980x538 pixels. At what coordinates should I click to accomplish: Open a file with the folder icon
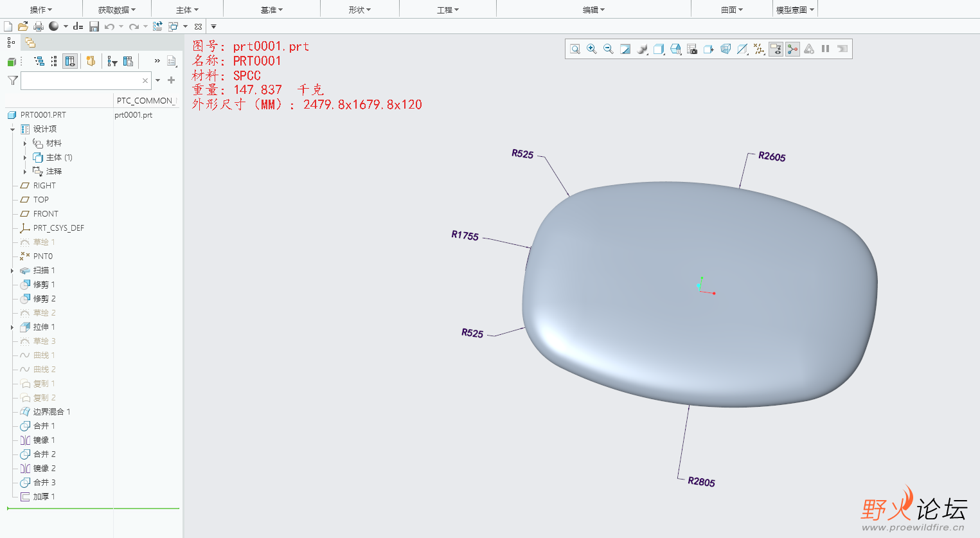pyautogui.click(x=23, y=26)
